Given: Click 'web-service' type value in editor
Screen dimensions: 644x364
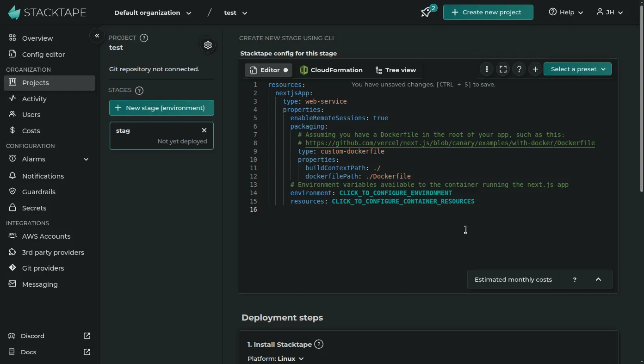Looking at the screenshot, I should click(326, 101).
